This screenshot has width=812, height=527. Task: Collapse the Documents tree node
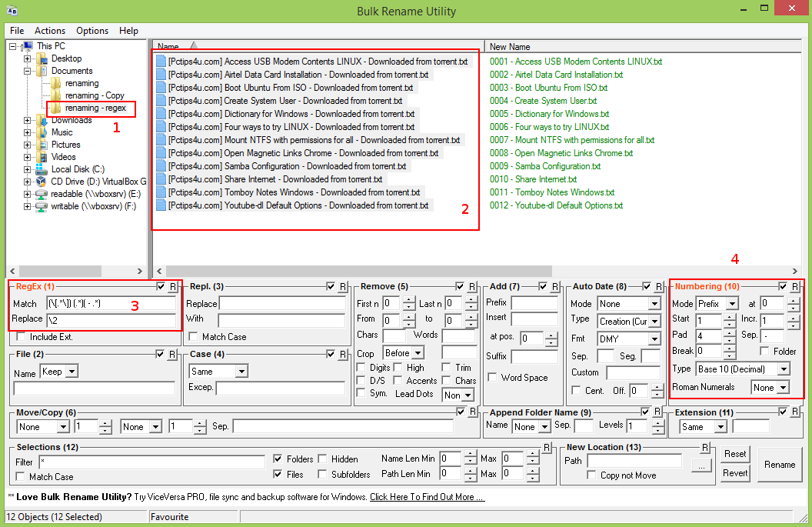[x=27, y=71]
